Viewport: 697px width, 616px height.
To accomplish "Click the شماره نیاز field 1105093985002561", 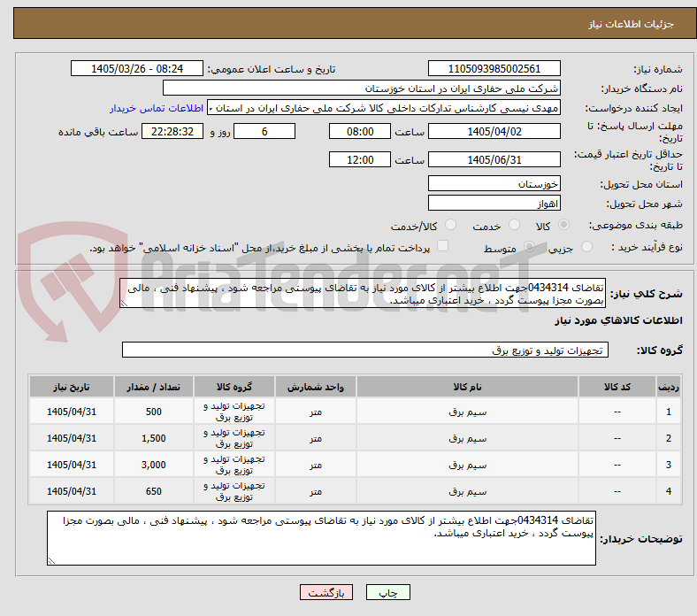I will [x=494, y=68].
